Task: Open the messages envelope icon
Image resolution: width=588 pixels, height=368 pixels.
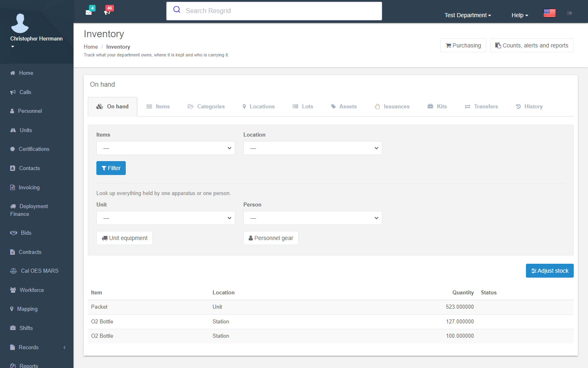Action: tap(89, 12)
